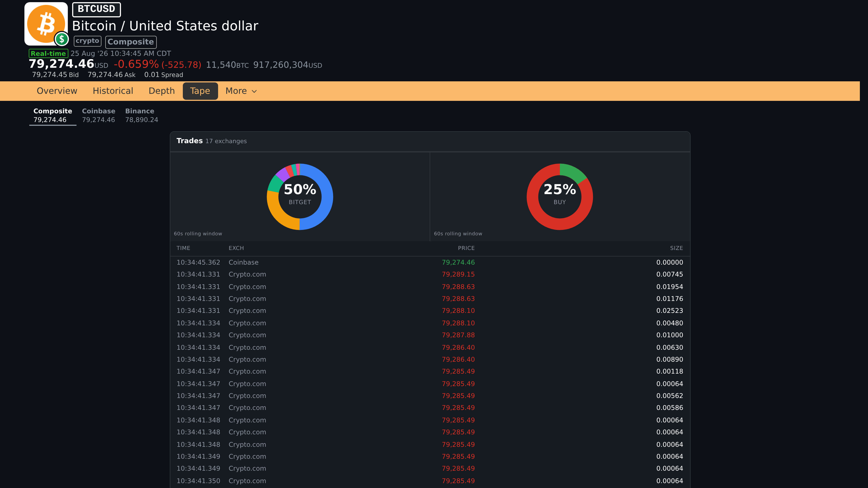
Task: Click the TIME column header
Action: (183, 248)
